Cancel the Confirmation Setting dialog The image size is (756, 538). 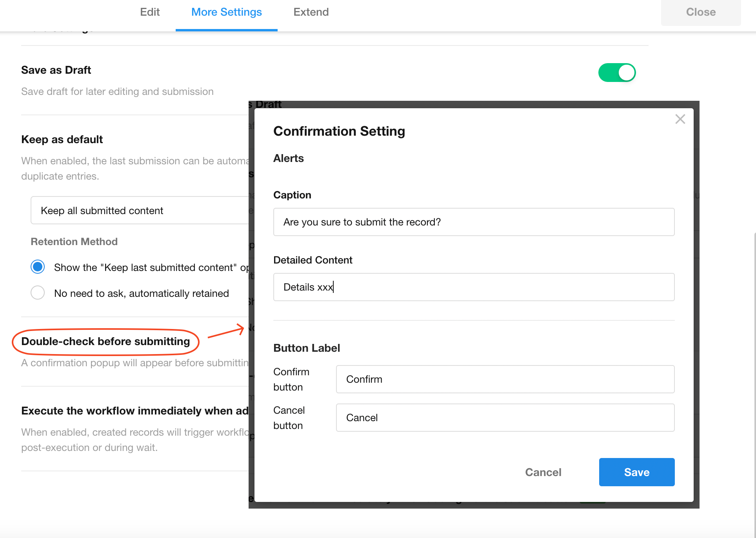543,472
